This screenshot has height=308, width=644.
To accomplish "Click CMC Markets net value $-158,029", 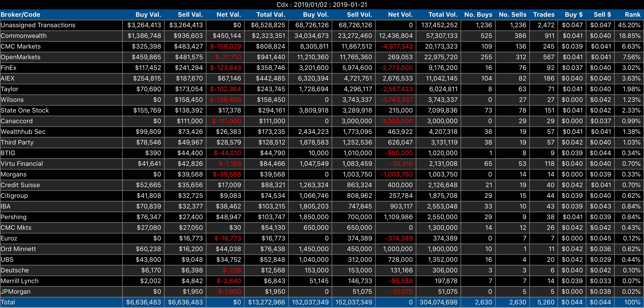I will click(x=225, y=46).
